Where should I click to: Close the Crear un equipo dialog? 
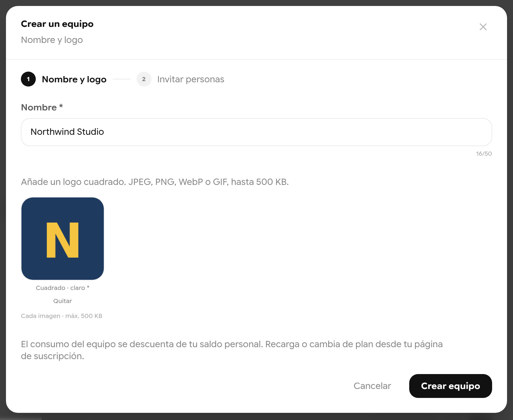click(x=483, y=27)
